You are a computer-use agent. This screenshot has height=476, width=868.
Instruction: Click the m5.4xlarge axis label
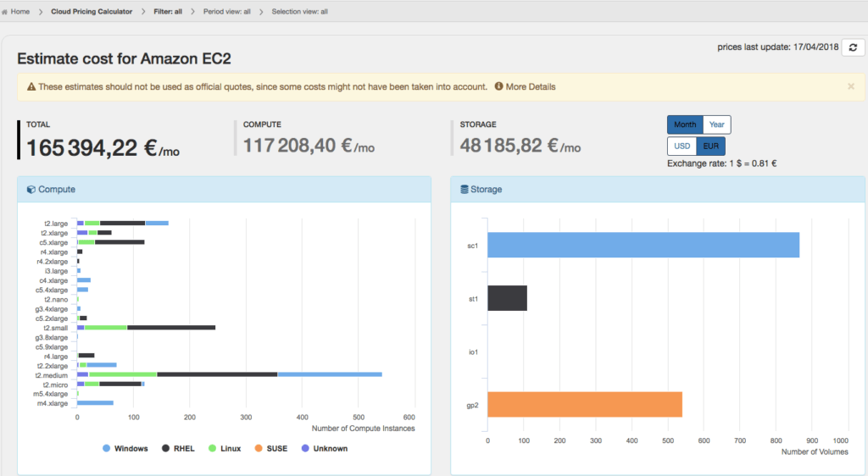pyautogui.click(x=50, y=394)
